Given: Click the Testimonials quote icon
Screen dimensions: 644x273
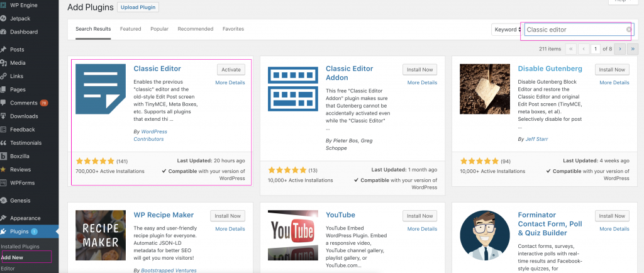Looking at the screenshot, I should (x=3, y=143).
